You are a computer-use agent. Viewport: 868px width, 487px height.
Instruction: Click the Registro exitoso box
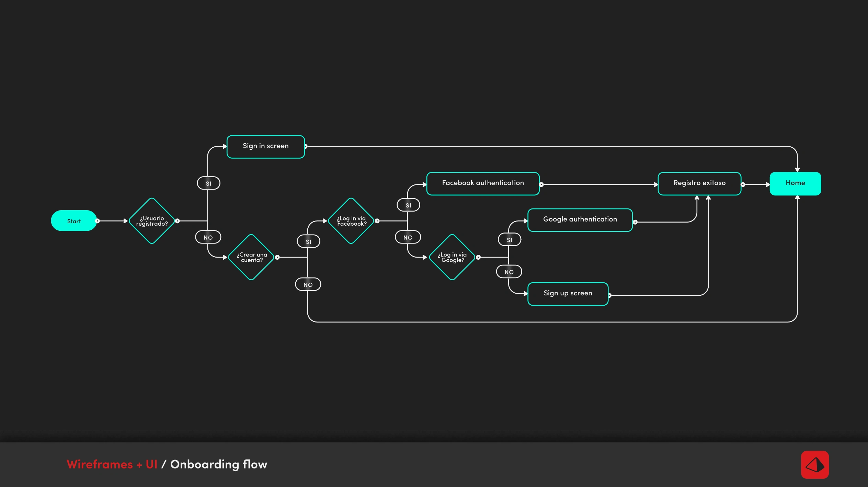[699, 183]
